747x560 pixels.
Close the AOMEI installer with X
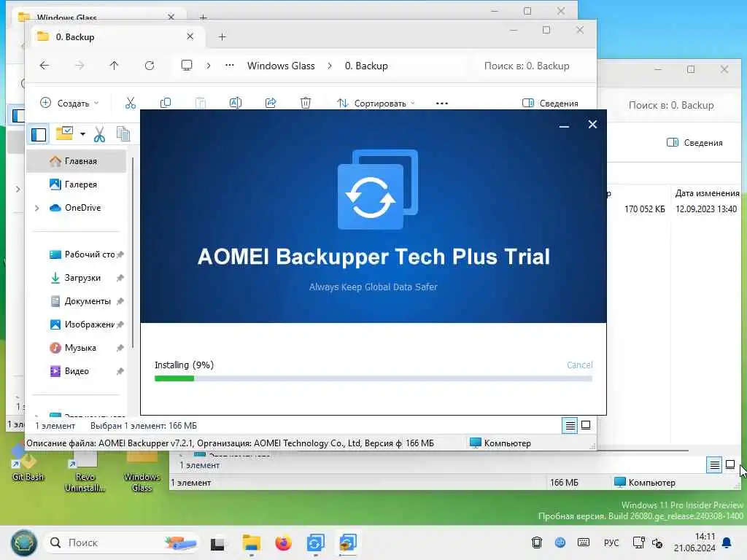pyautogui.click(x=592, y=124)
